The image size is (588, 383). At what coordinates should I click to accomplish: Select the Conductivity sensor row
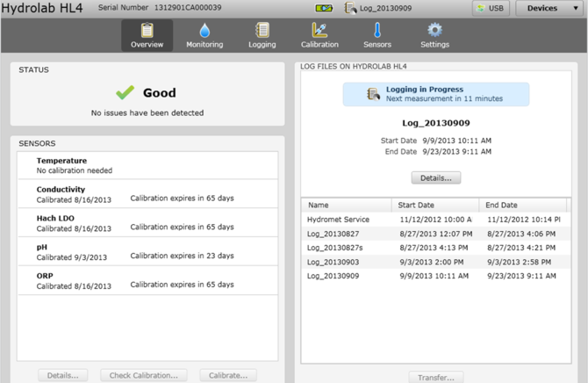pyautogui.click(x=147, y=194)
